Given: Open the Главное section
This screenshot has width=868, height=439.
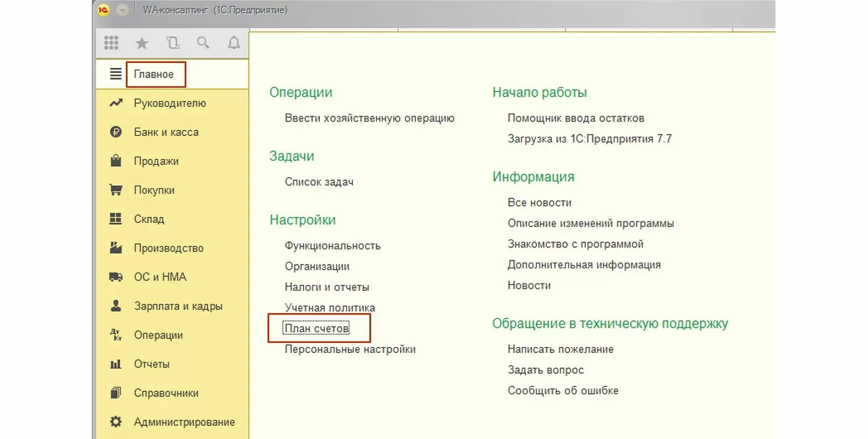Looking at the screenshot, I should [x=153, y=74].
